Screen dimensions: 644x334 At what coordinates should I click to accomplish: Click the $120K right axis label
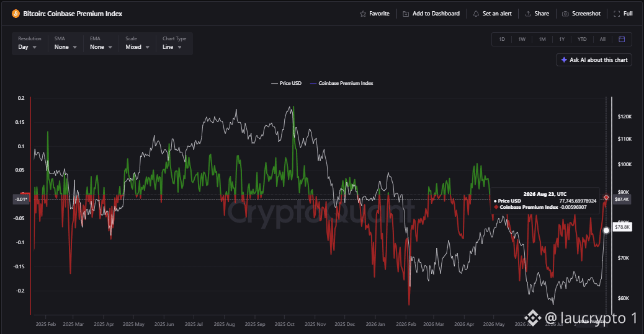(x=625, y=117)
